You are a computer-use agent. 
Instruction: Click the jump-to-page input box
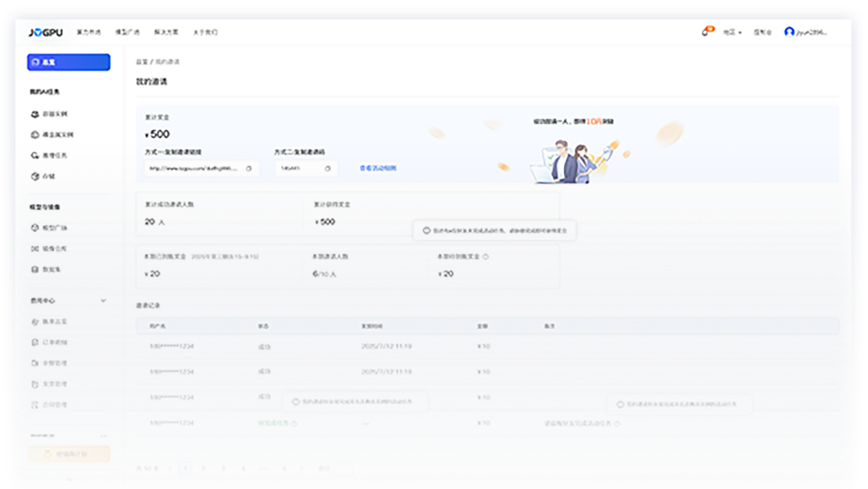pyautogui.click(x=343, y=468)
